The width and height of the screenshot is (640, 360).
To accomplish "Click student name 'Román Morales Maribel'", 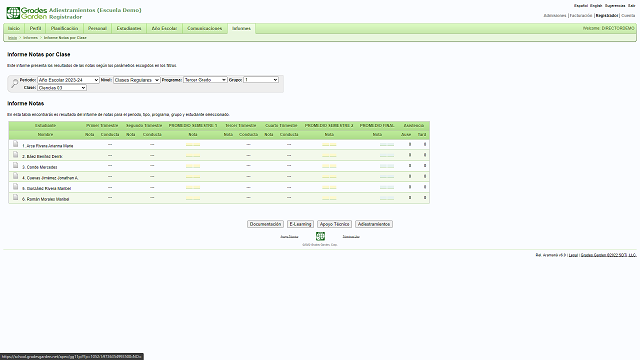I will point(48,199).
